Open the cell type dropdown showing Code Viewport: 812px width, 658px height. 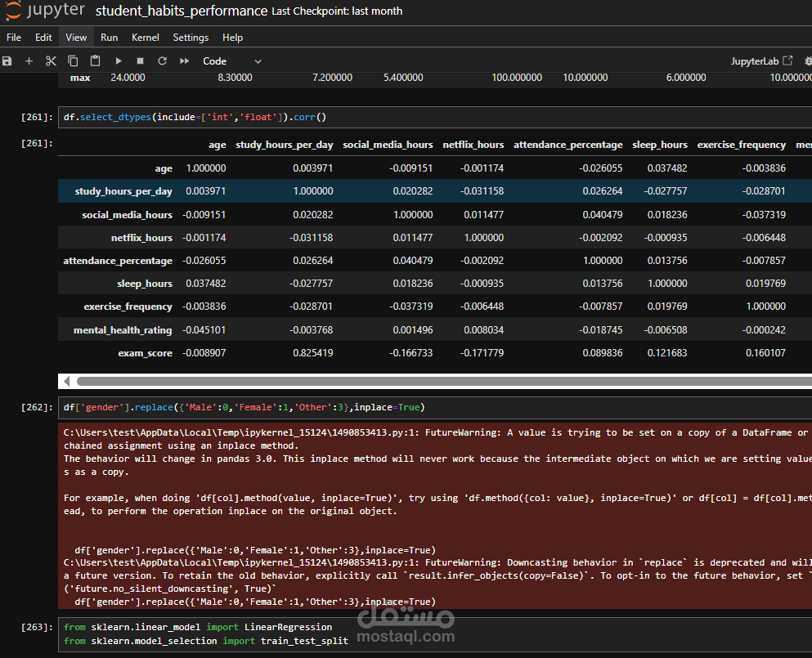tap(232, 61)
